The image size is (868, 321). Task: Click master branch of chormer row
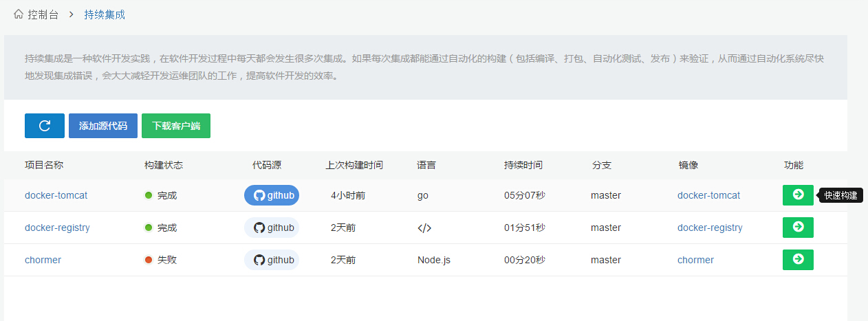point(606,260)
